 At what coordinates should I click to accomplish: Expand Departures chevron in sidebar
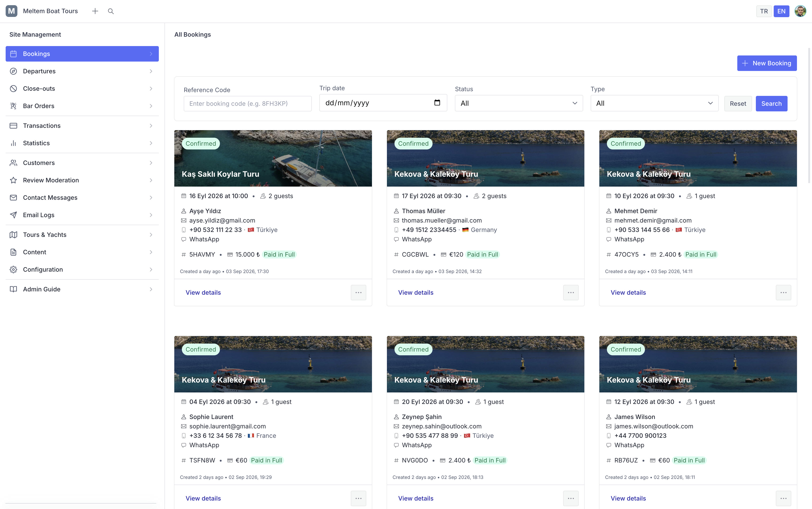pyautogui.click(x=151, y=71)
